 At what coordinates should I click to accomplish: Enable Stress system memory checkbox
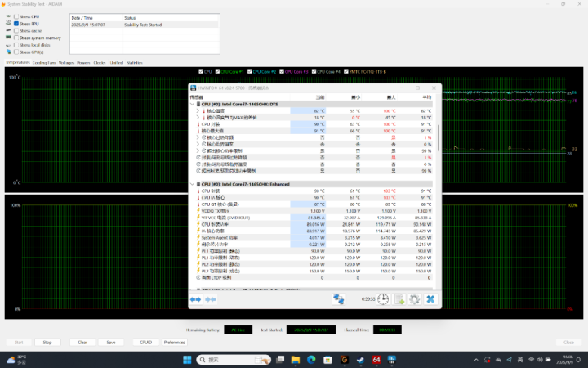pyautogui.click(x=16, y=38)
